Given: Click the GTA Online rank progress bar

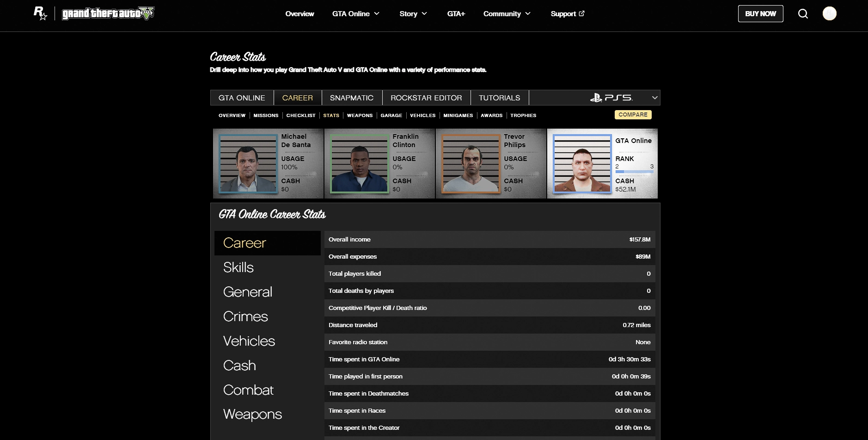Looking at the screenshot, I should [634, 172].
